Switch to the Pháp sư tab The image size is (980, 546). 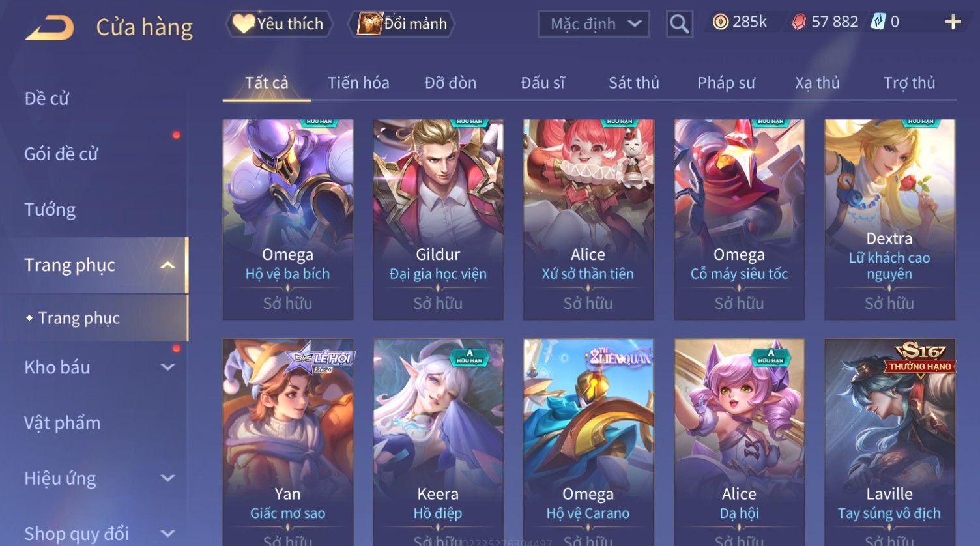pos(726,83)
